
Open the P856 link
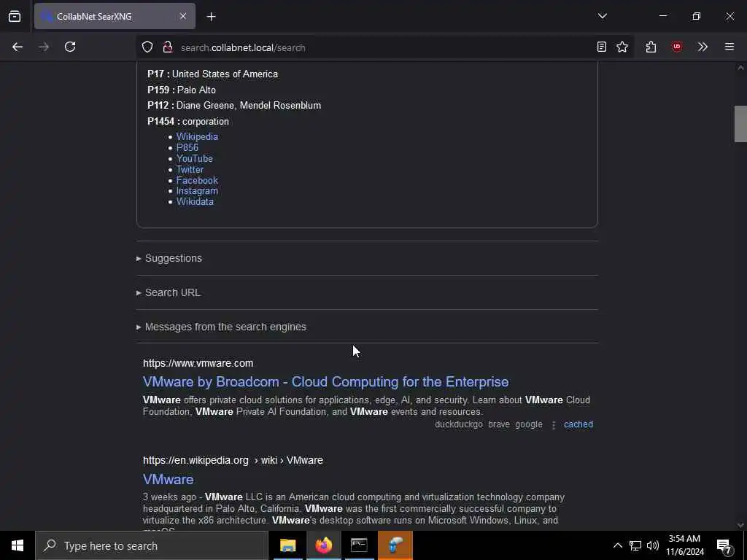coord(187,147)
